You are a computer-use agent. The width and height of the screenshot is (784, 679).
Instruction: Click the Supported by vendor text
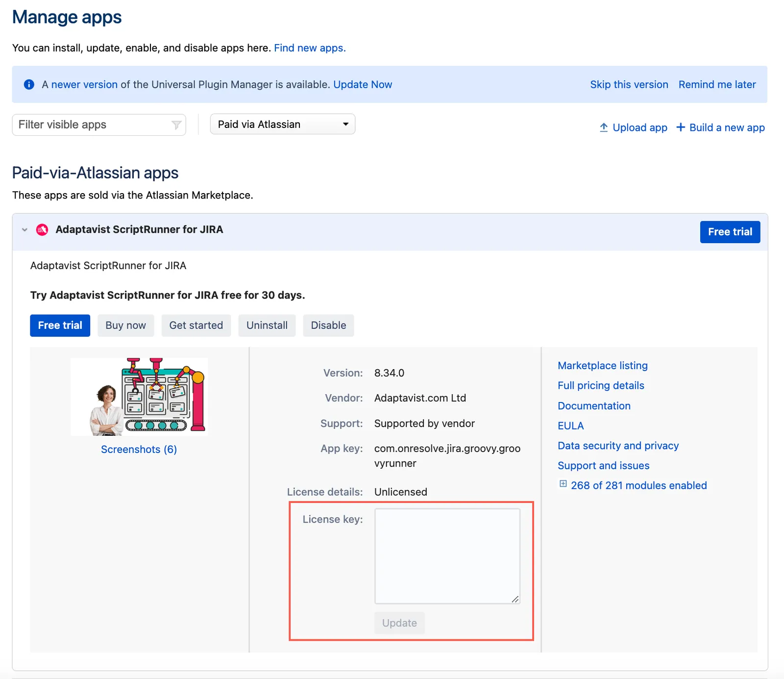tap(425, 424)
